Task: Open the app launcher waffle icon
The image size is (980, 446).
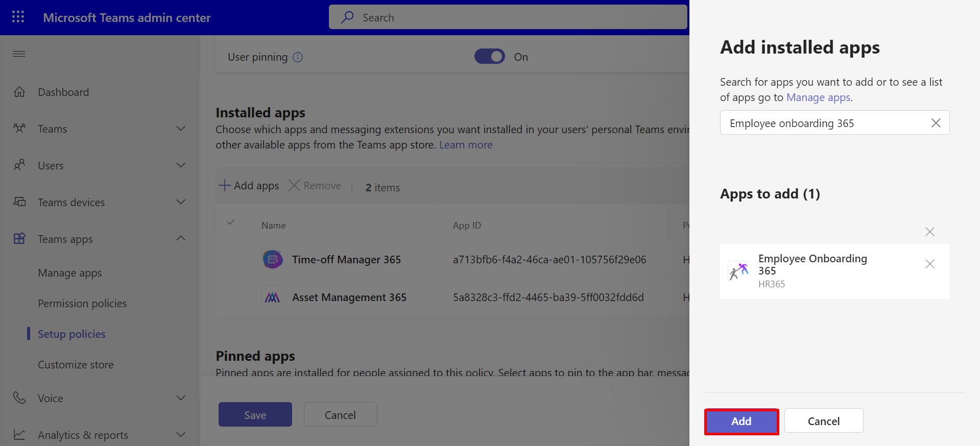Action: click(x=18, y=17)
